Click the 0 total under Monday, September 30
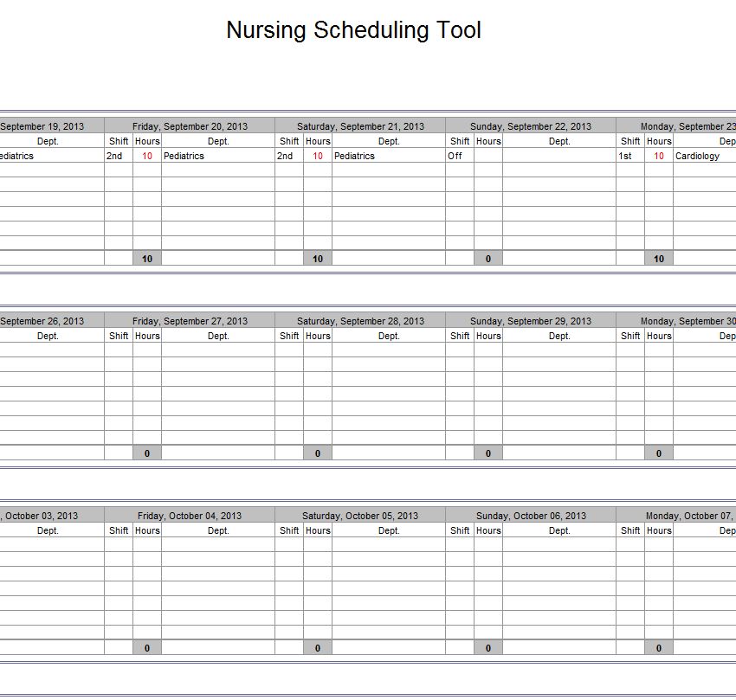Image resolution: width=736 pixels, height=700 pixels. click(659, 453)
